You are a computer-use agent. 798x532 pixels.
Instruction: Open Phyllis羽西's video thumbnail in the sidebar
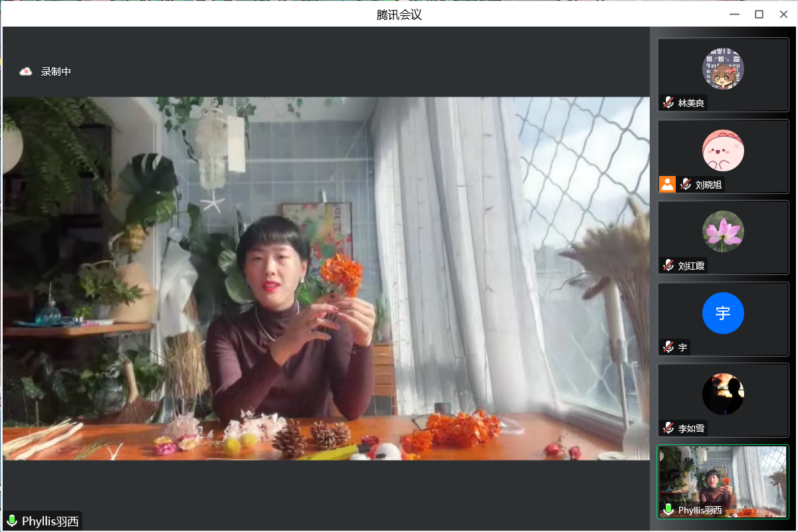[723, 480]
